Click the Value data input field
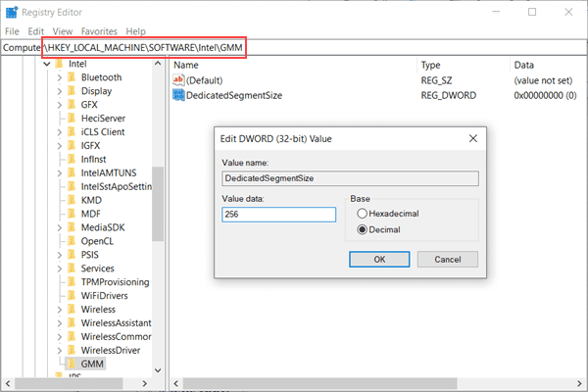This screenshot has width=588, height=392. (x=278, y=215)
